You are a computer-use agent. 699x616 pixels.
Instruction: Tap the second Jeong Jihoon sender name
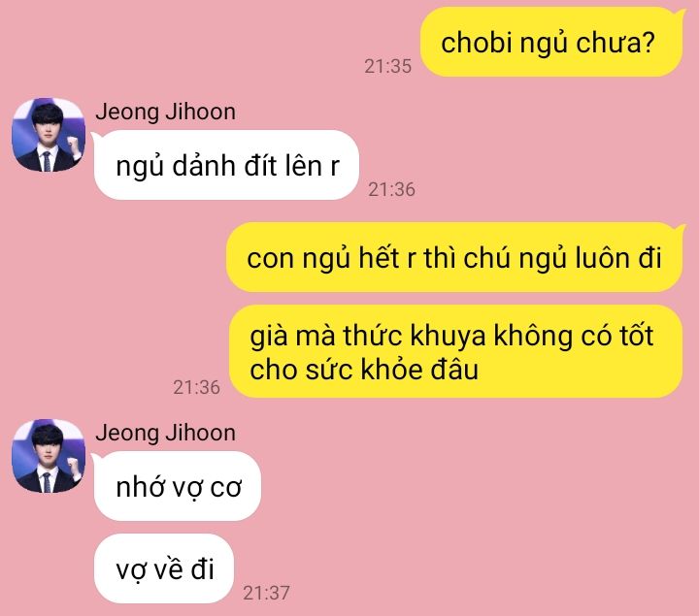tap(165, 433)
